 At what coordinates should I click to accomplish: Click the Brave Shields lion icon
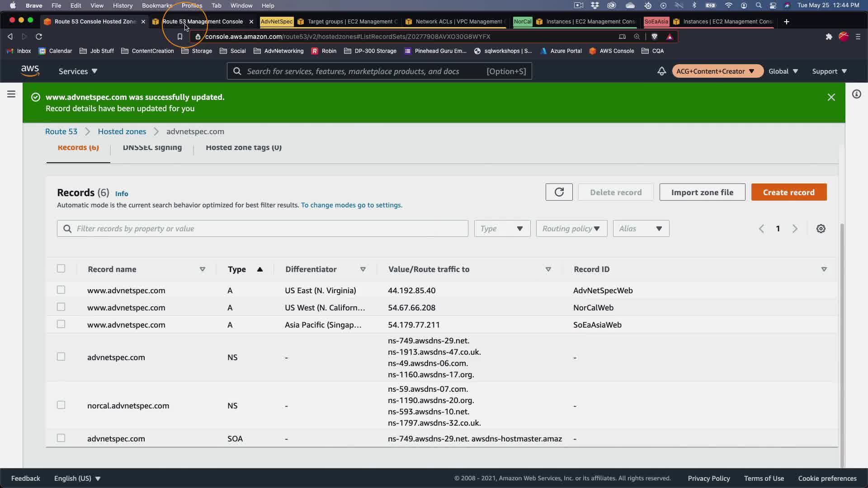pos(654,37)
